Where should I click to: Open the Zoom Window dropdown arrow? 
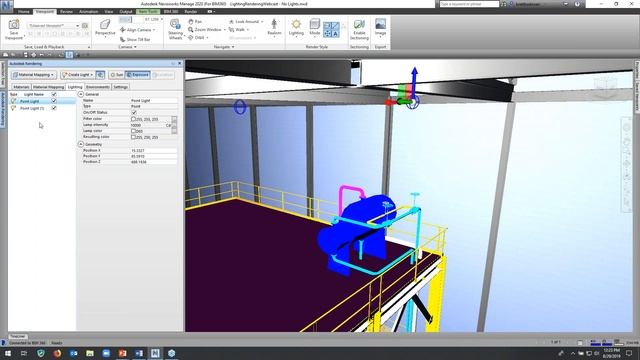[x=224, y=30]
